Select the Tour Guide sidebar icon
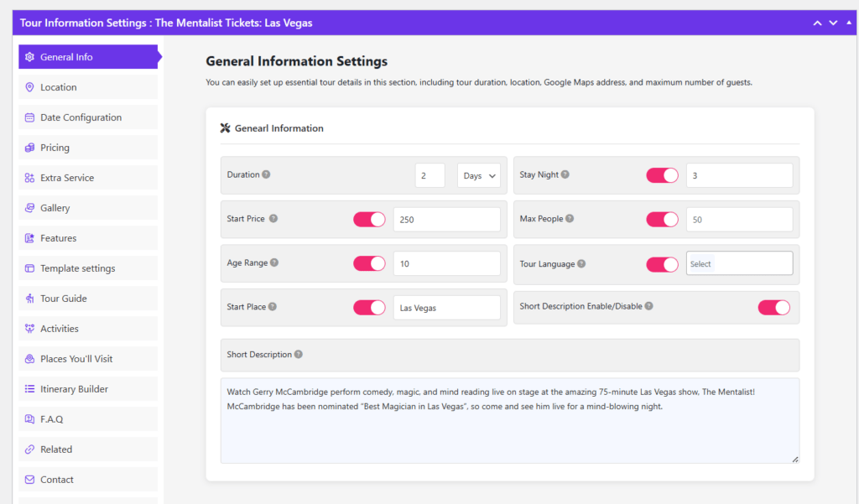The width and height of the screenshot is (859, 504). tap(30, 298)
